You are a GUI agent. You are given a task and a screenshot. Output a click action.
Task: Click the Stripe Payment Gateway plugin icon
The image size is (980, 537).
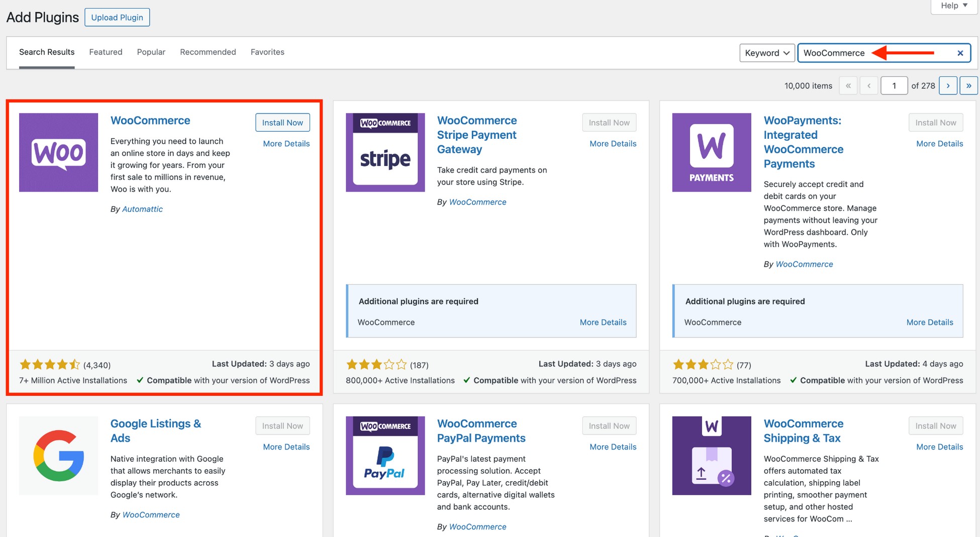click(x=385, y=152)
